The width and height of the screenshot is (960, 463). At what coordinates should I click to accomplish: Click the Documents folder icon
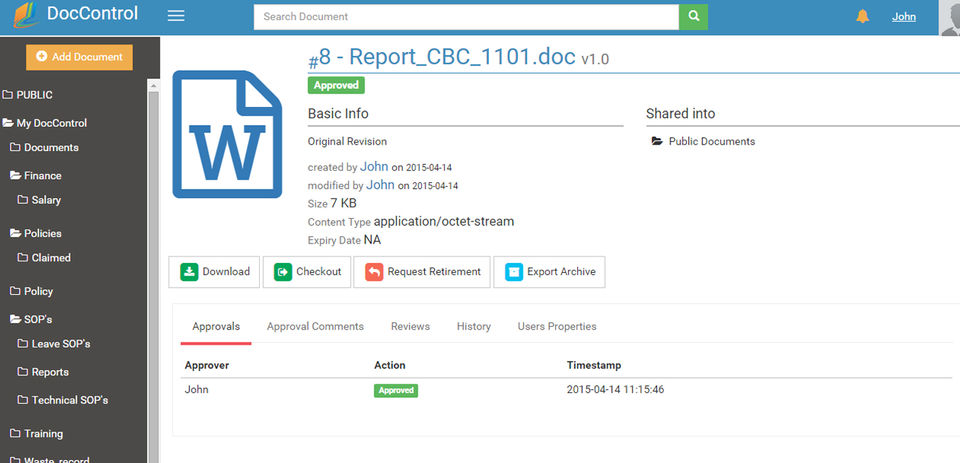click(x=15, y=148)
